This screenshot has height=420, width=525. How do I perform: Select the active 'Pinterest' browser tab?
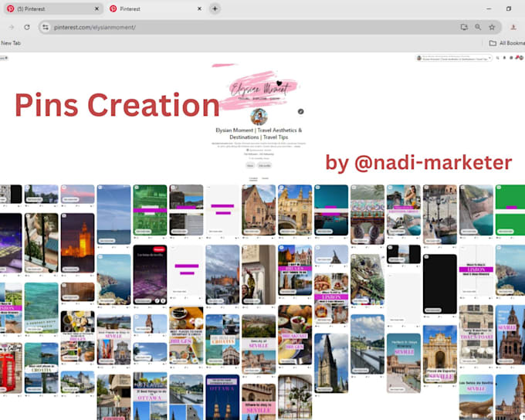click(x=157, y=9)
